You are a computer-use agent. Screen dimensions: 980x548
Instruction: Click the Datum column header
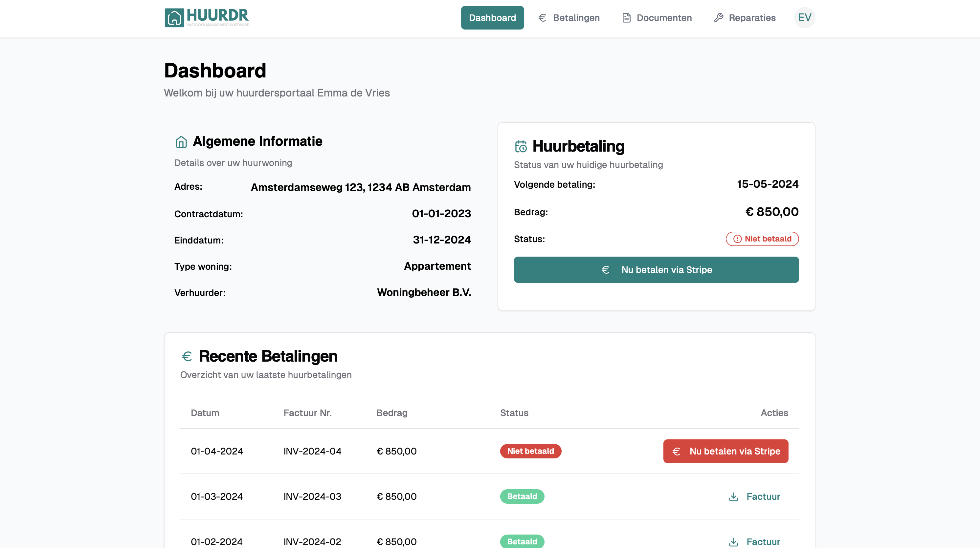click(x=205, y=413)
